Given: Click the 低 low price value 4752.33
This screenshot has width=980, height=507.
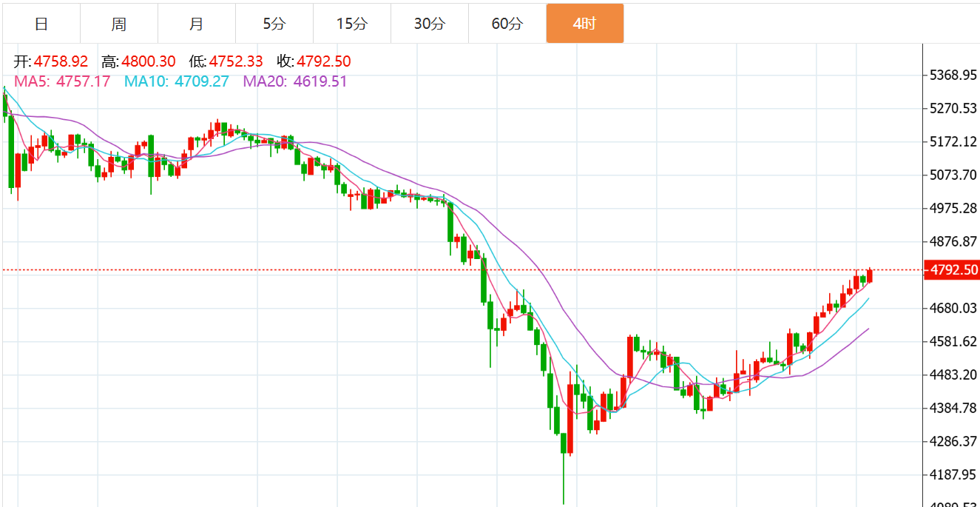Looking at the screenshot, I should tap(237, 61).
